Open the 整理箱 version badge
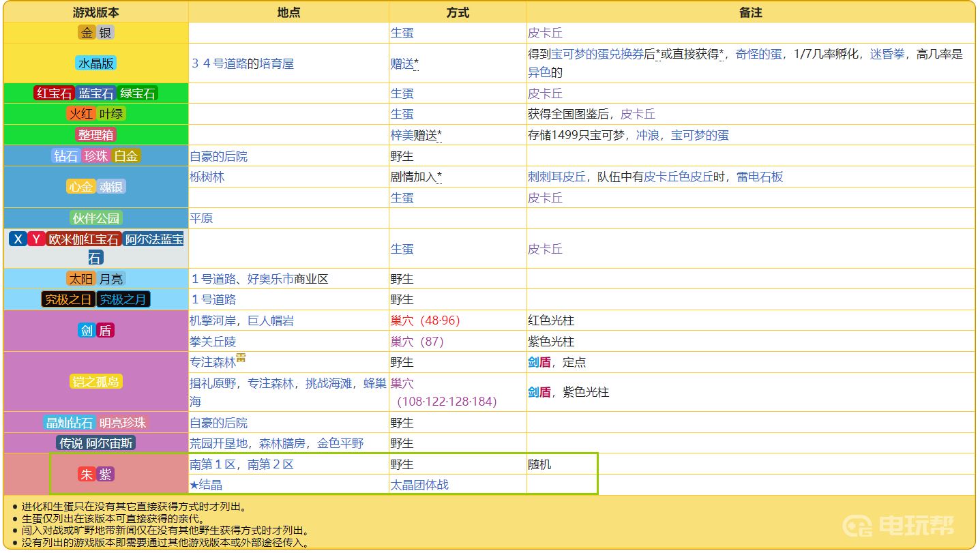Image resolution: width=980 pixels, height=553 pixels. pyautogui.click(x=96, y=135)
